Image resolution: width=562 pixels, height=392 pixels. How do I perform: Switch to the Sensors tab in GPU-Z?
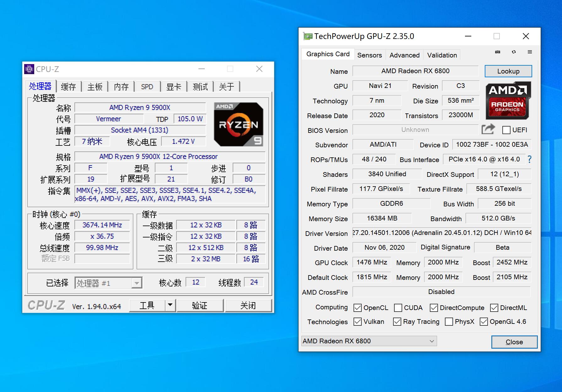[x=370, y=55]
